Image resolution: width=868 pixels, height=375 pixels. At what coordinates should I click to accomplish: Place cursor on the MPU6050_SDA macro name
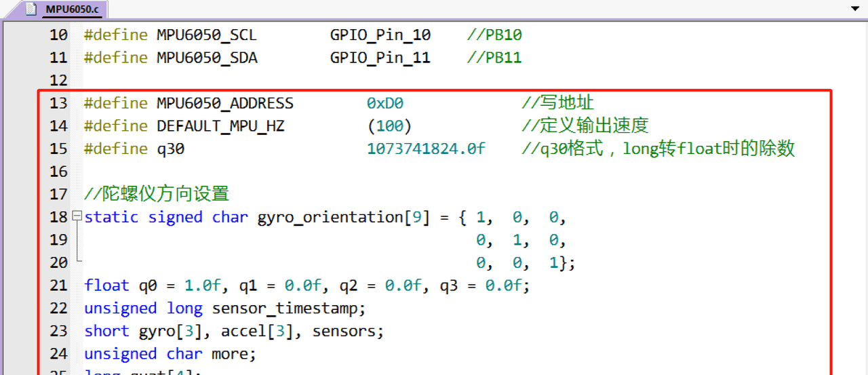[207, 58]
